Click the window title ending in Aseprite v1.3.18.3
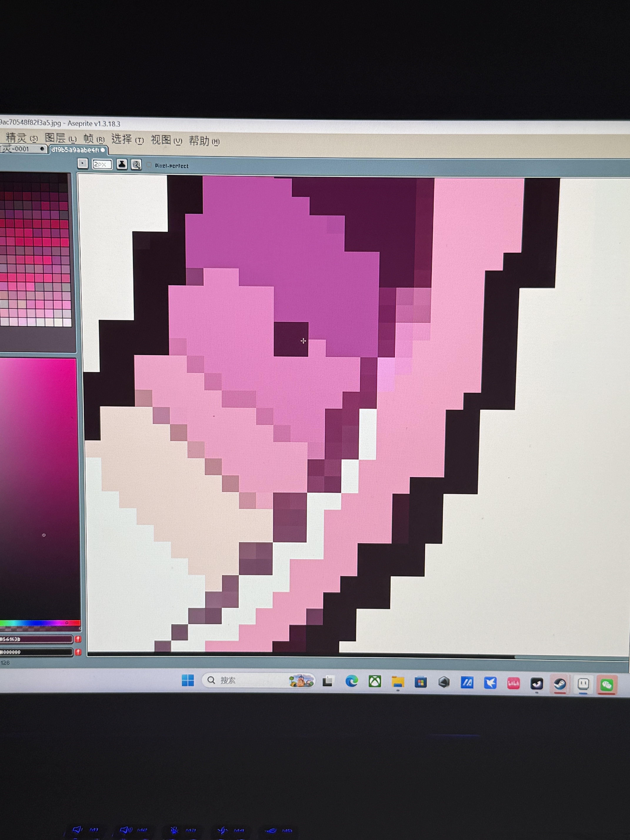Viewport: 630px width, 840px height. 60,123
